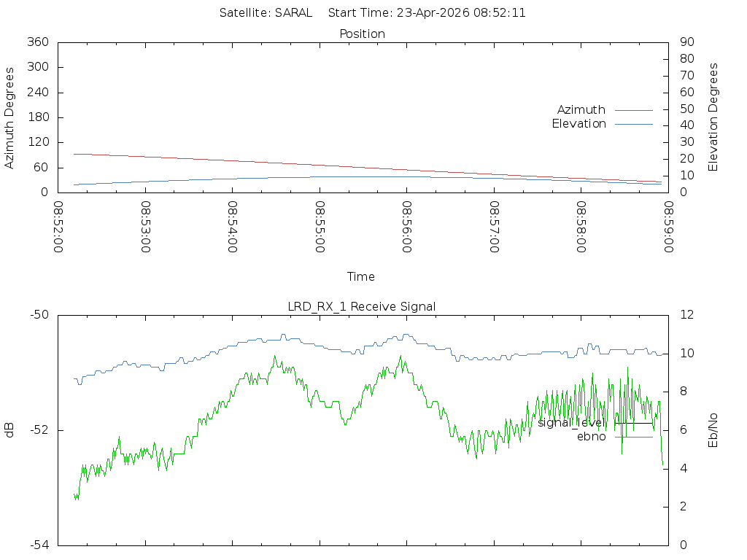Click the 08:59:00 time tick label
The width and height of the screenshot is (747, 560).
click(668, 227)
